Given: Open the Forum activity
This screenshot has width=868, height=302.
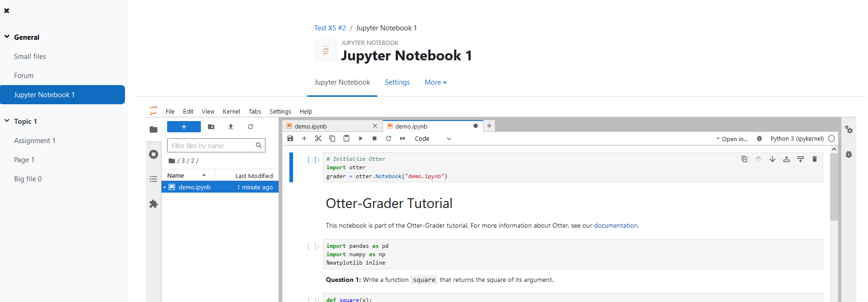Looking at the screenshot, I should (24, 76).
